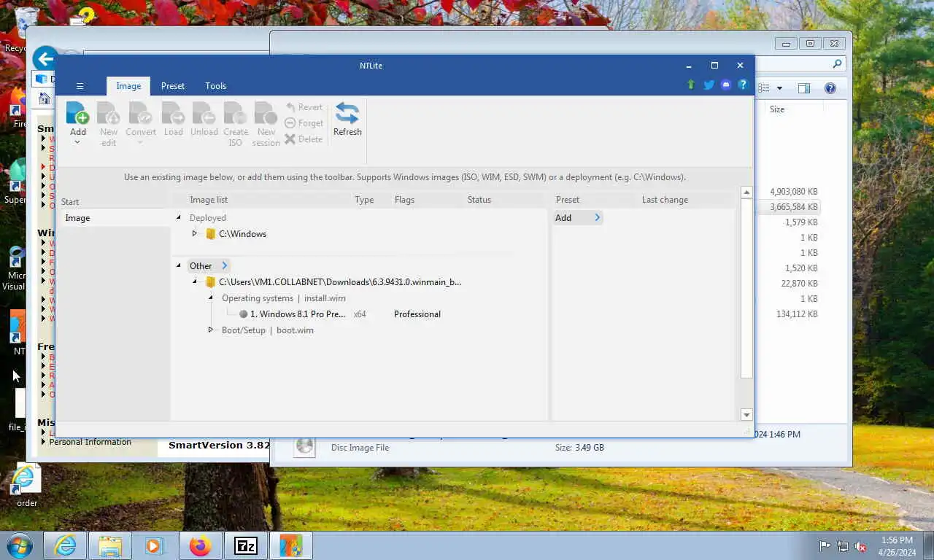The width and height of the screenshot is (934, 560).
Task: Select the Downloads 6.3.9431.0 winmain folder entry
Action: click(340, 282)
